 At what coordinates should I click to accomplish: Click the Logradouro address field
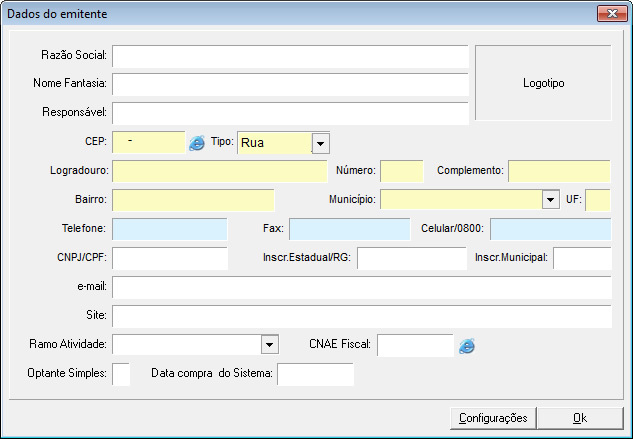point(220,171)
